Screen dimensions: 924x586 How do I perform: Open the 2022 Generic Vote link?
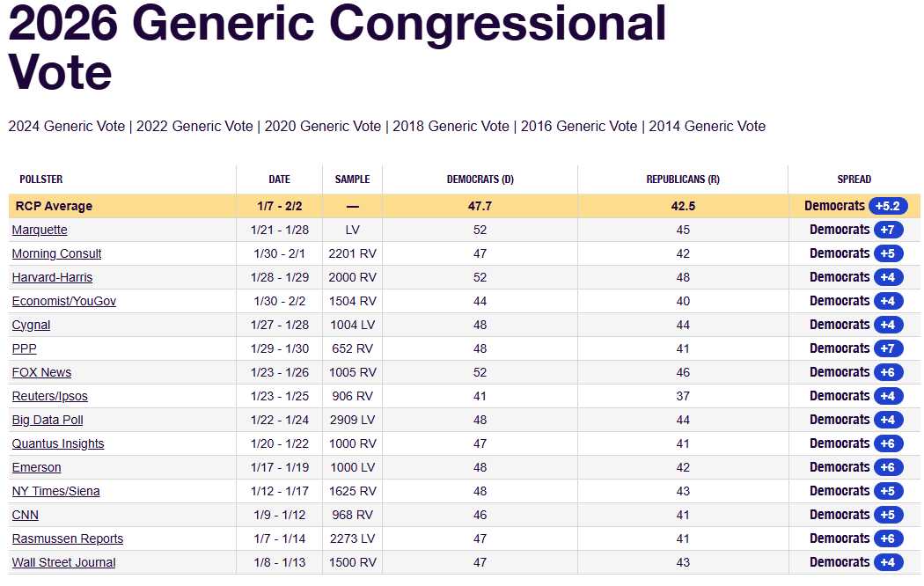[195, 126]
